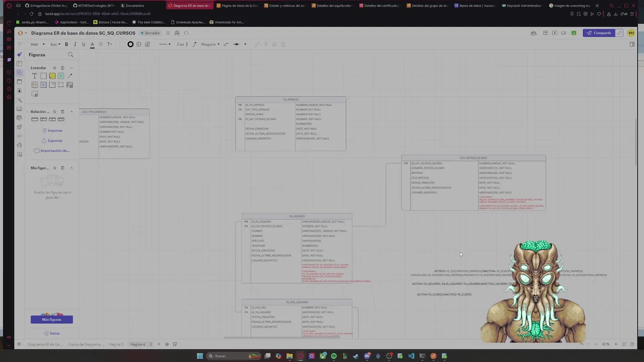Open the line style dropdown
This screenshot has width=644, height=362.
coord(165,44)
